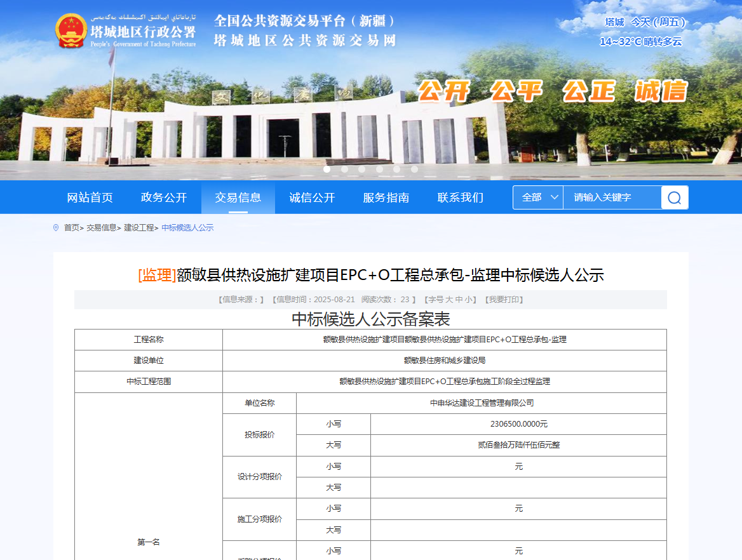Open the 政务公开 nav tab
Screen dimensions: 742x560
(x=164, y=197)
